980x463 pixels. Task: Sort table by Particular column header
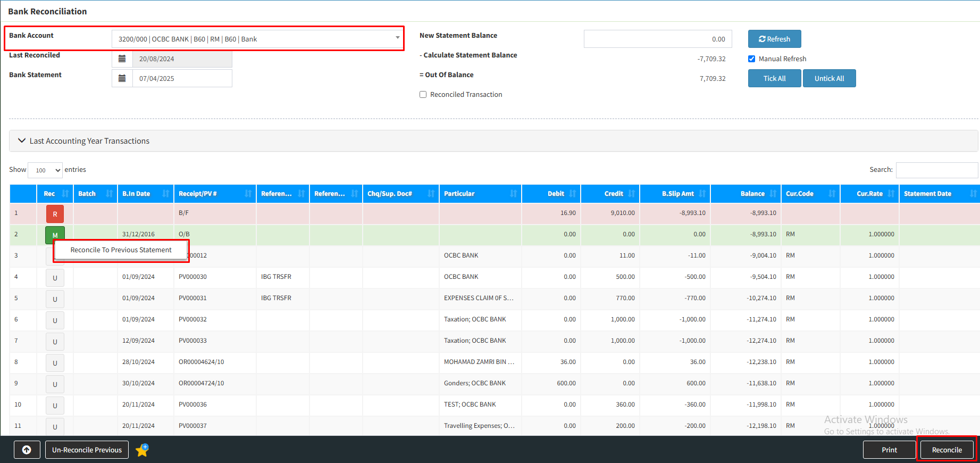459,194
